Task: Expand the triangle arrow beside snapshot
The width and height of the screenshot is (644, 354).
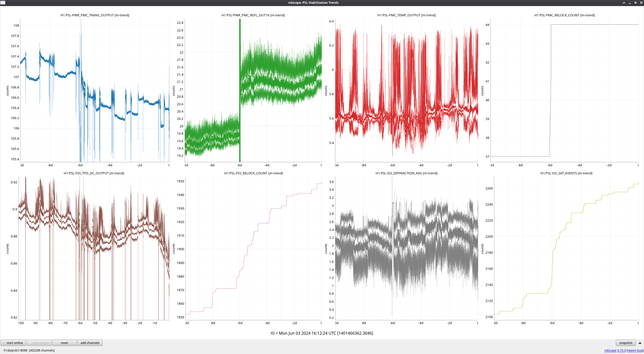Action: [640, 343]
